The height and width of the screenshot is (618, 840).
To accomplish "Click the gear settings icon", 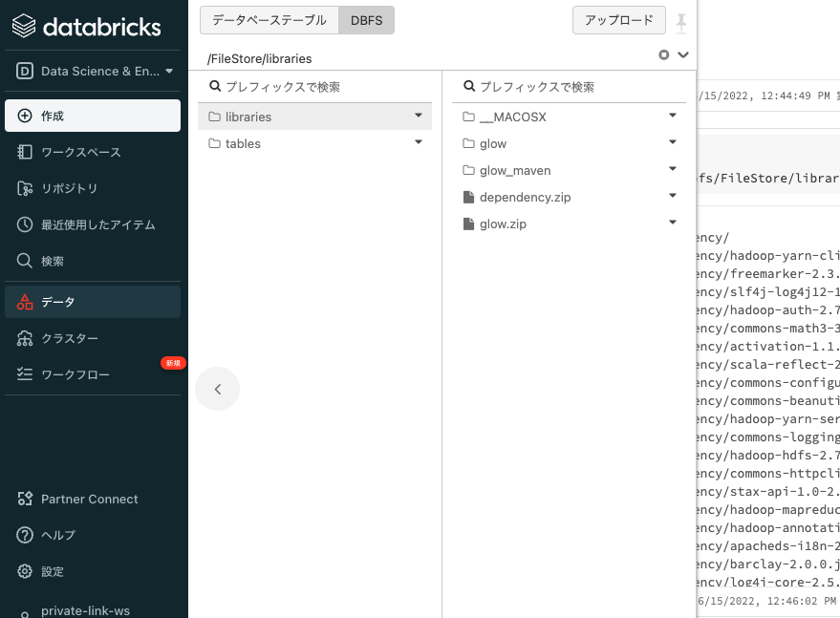I will pyautogui.click(x=25, y=571).
